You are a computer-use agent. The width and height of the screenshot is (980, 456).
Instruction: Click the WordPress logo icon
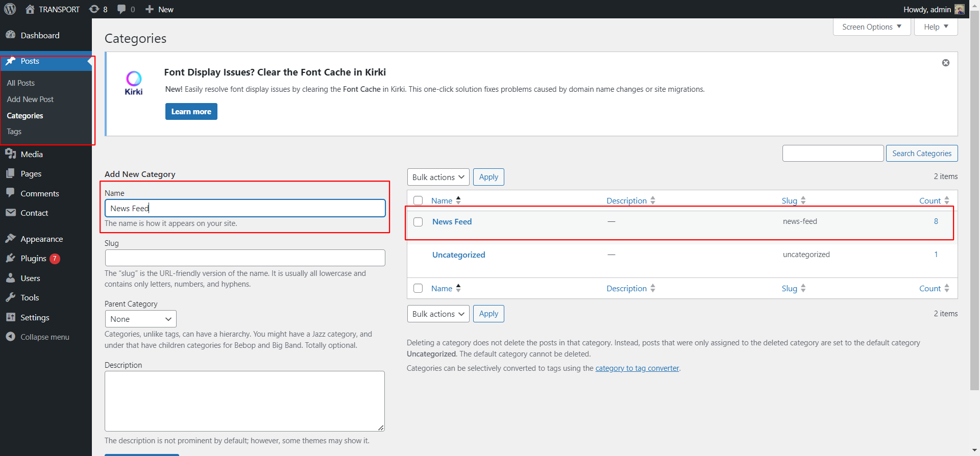[x=10, y=9]
